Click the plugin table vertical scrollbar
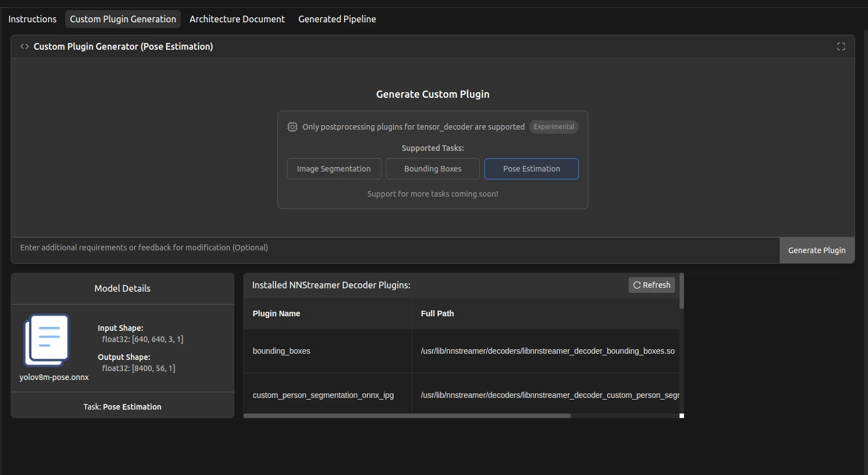 click(x=682, y=291)
